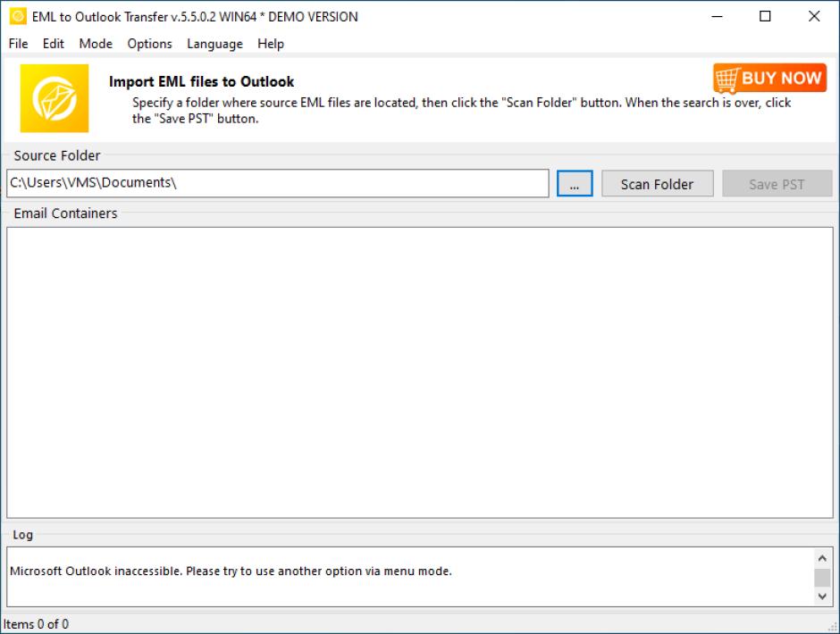The image size is (840, 634).
Task: Click the title bar app icon
Action: point(18,16)
